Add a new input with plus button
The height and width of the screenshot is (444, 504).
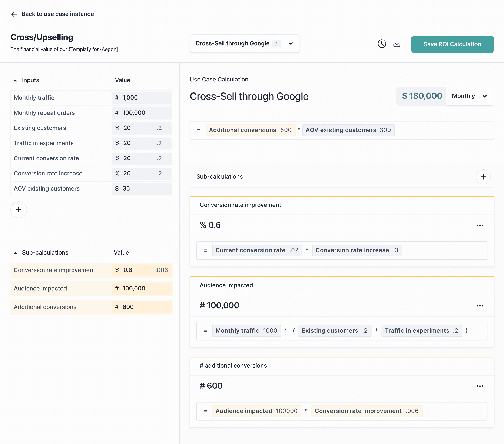pyautogui.click(x=19, y=210)
